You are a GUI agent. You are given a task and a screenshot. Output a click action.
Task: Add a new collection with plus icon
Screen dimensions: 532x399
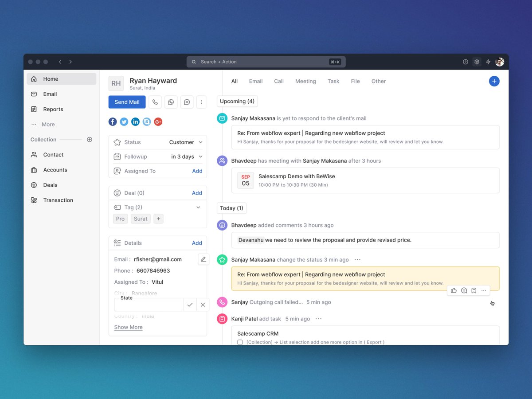pos(90,140)
